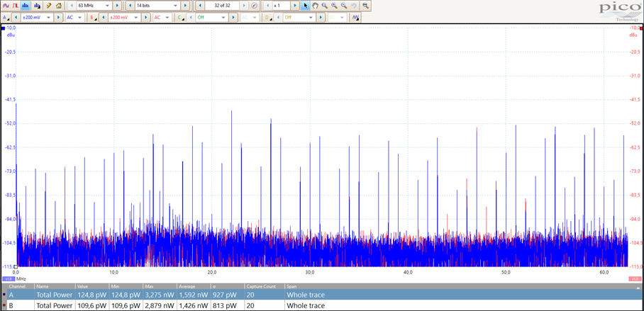The width and height of the screenshot is (644, 311).
Task: Open Channel A options button
Action: click(x=6, y=17)
